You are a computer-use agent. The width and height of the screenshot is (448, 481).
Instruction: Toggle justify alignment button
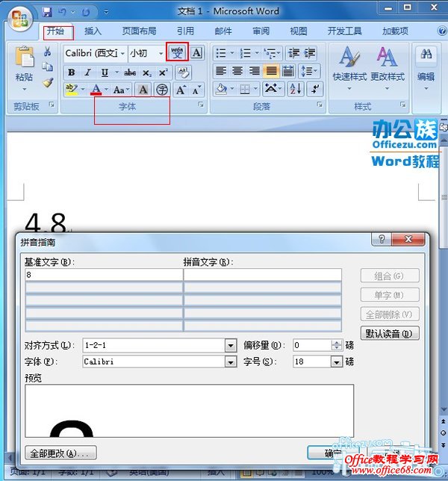click(271, 71)
